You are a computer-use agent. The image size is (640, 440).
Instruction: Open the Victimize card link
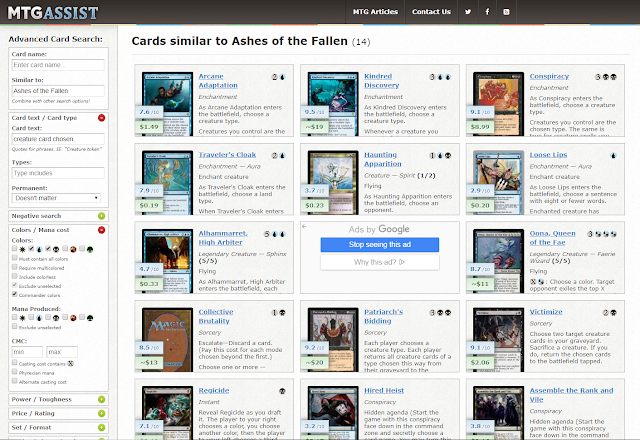pyautogui.click(x=546, y=312)
